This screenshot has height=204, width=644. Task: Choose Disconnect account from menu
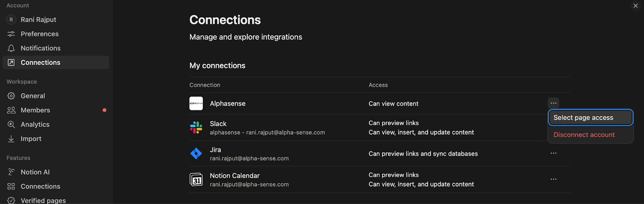pos(584,135)
